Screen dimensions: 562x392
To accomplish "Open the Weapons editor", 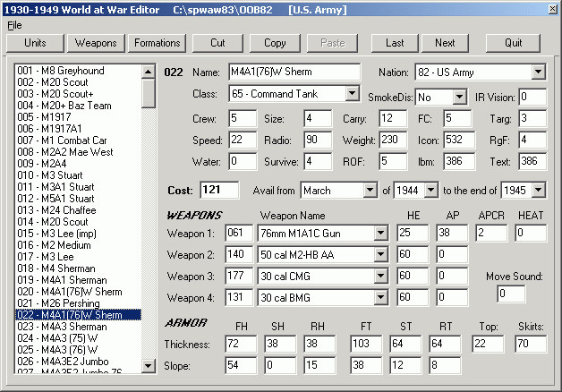I will pos(96,43).
